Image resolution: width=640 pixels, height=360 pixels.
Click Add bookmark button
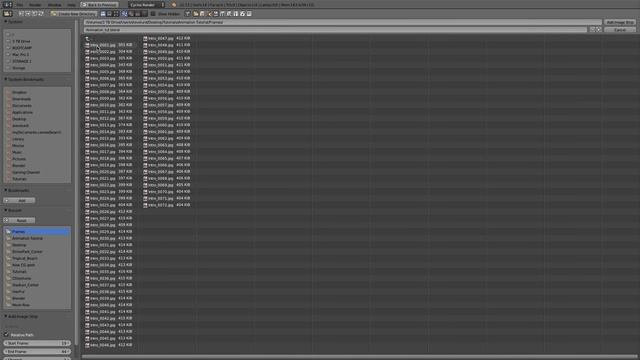click(x=19, y=200)
